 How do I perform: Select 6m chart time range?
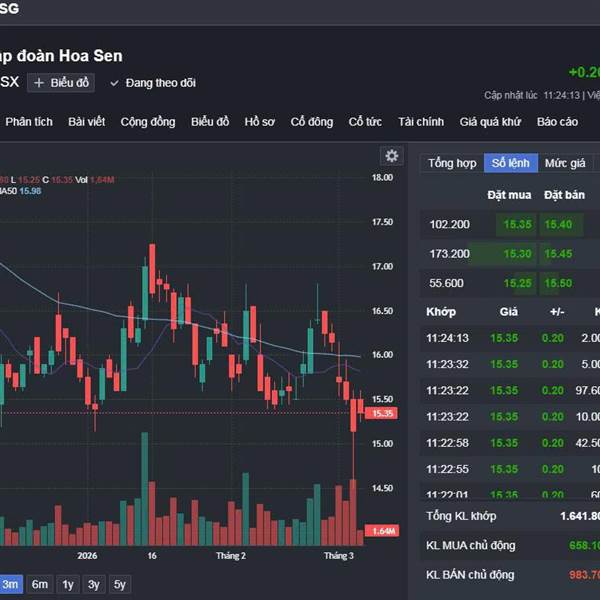[x=40, y=584]
